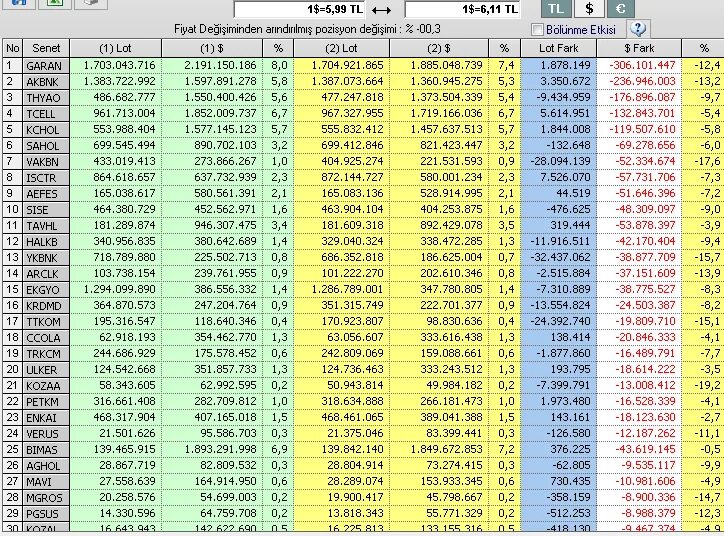This screenshot has width=724, height=536.
Task: Sort by the Lot Fark column header
Action: coord(558,48)
